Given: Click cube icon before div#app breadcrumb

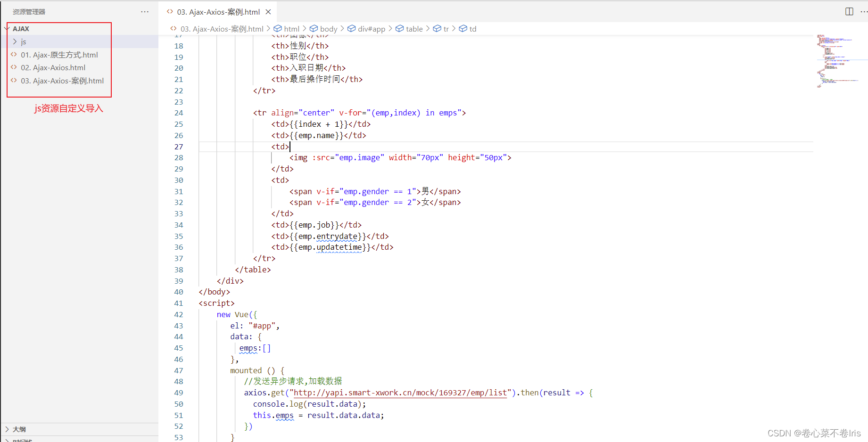Looking at the screenshot, I should (x=351, y=29).
